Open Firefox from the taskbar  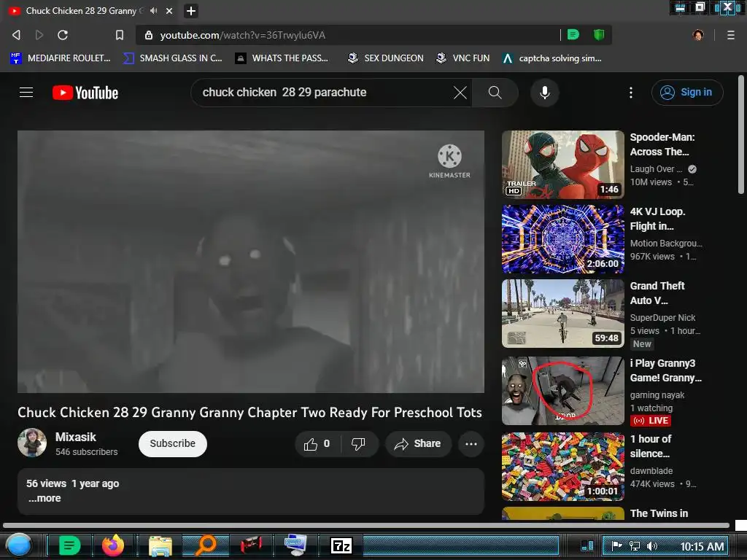[x=113, y=545]
